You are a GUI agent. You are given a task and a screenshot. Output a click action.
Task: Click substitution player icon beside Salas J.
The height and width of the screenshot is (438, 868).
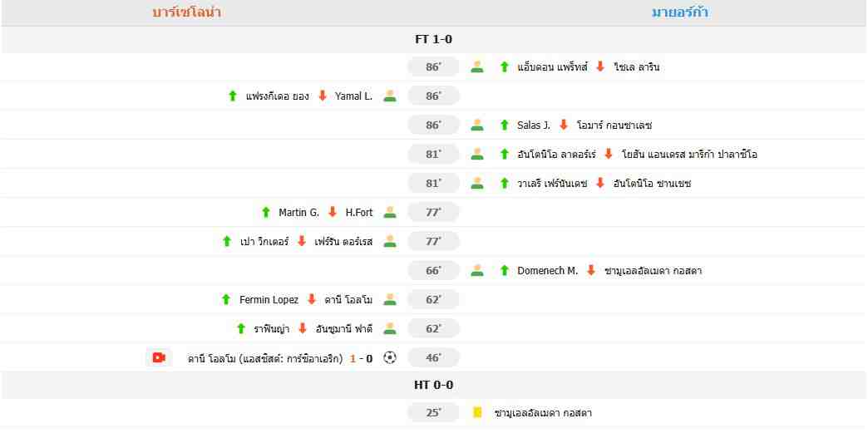(x=477, y=125)
